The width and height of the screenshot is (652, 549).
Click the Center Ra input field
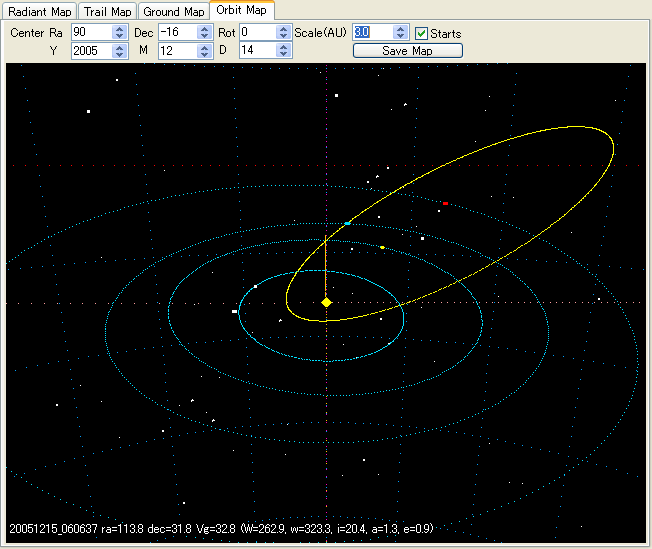tap(92, 33)
